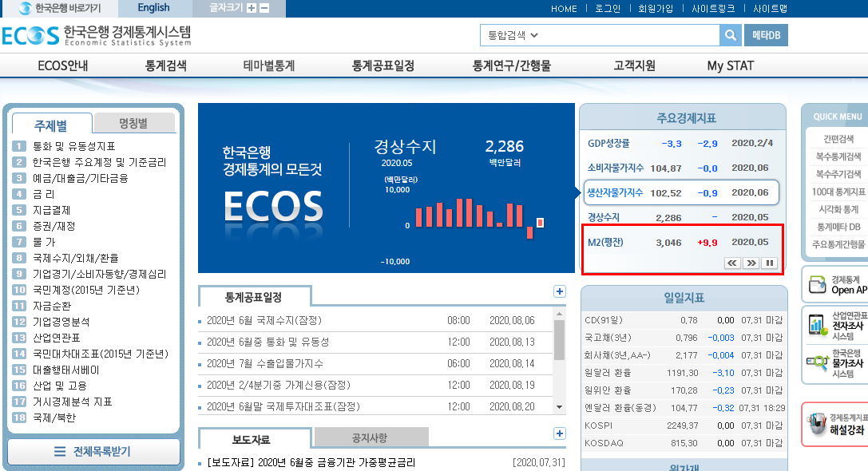
Task: Open the 테마별통계 menu
Action: click(x=269, y=66)
